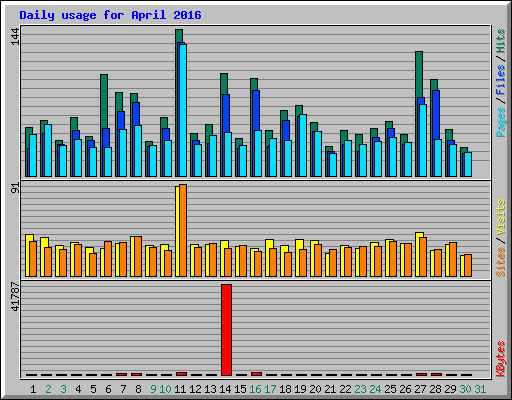Viewport: 512px width, 400px height.
Task: Click day label '1' on the x-axis
Action: [x=33, y=389]
